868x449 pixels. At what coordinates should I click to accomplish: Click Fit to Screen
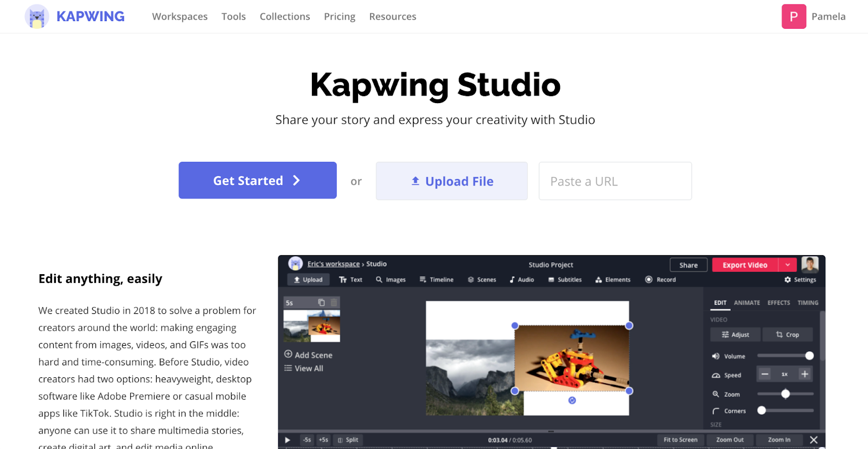pos(680,440)
